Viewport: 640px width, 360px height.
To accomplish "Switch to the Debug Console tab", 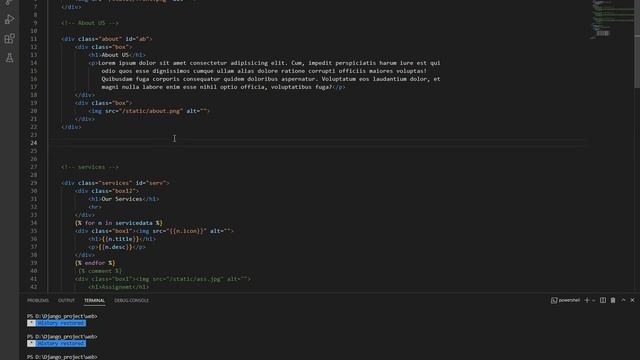I will pyautogui.click(x=131, y=300).
